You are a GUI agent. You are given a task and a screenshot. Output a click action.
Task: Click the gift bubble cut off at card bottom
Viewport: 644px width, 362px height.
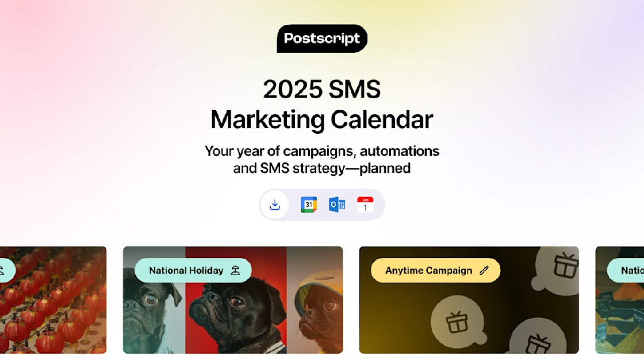(x=538, y=337)
